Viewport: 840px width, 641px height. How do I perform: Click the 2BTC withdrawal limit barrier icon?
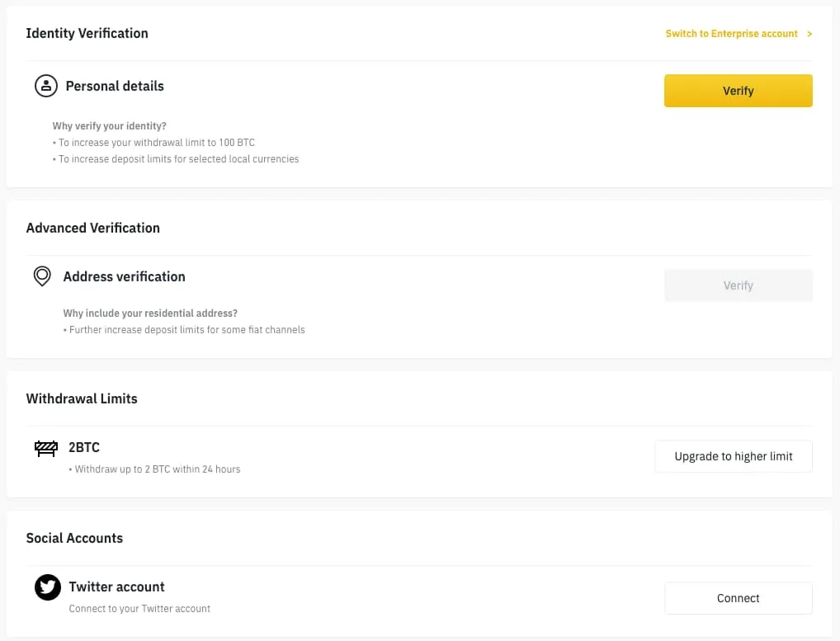[46, 449]
